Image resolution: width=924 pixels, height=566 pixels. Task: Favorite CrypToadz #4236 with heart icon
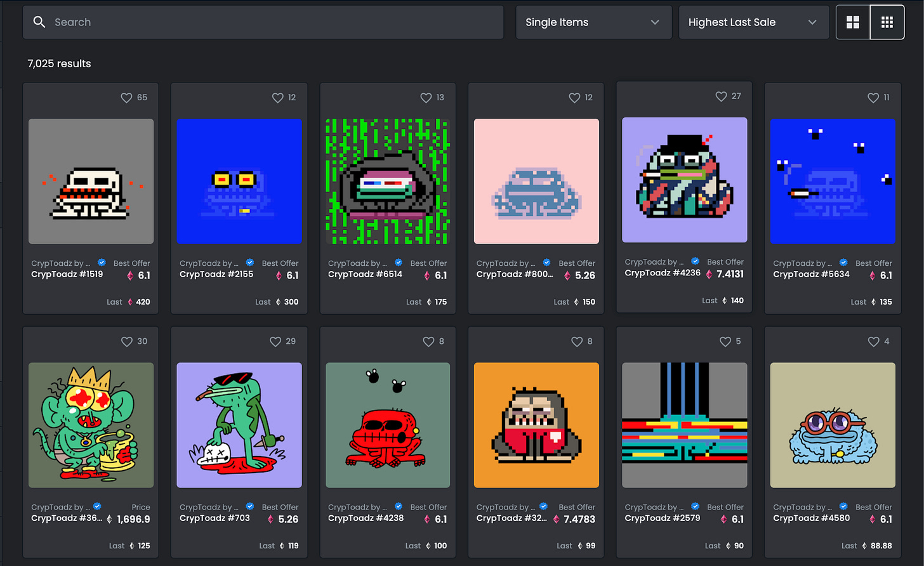tap(721, 96)
